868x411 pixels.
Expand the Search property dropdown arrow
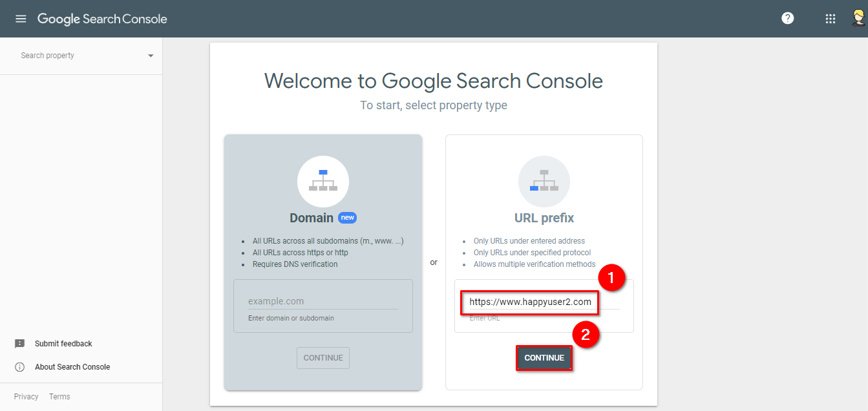click(x=151, y=56)
